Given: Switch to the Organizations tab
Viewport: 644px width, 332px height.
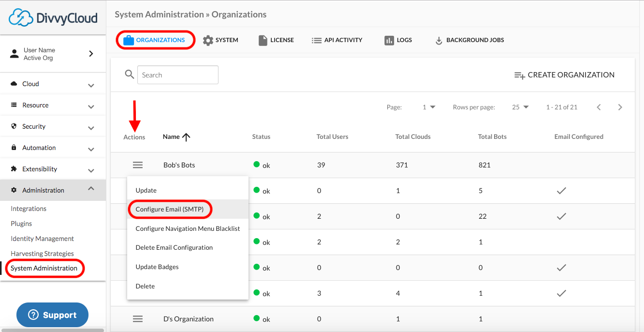Looking at the screenshot, I should tap(155, 40).
